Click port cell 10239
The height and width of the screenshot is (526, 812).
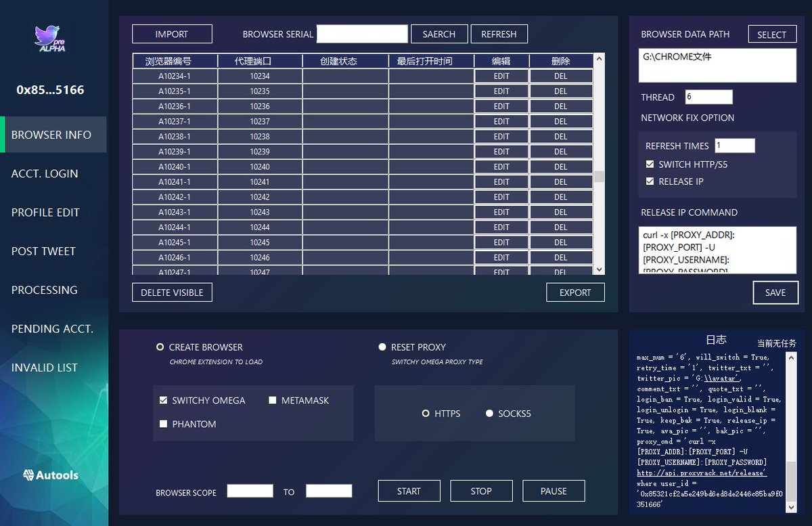click(x=260, y=152)
